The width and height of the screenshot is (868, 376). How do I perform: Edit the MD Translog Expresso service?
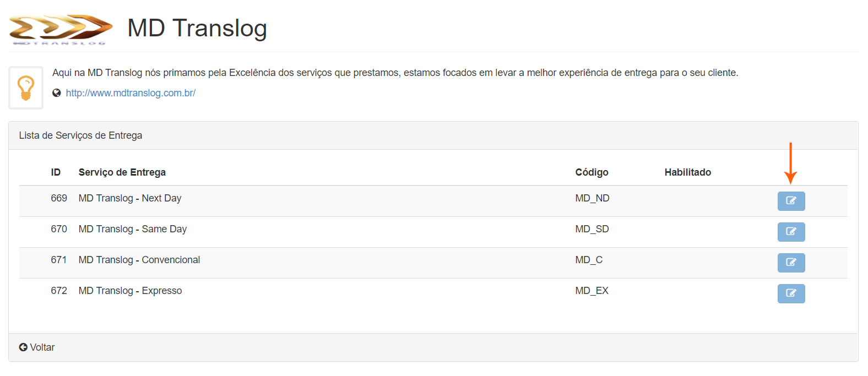tap(791, 293)
